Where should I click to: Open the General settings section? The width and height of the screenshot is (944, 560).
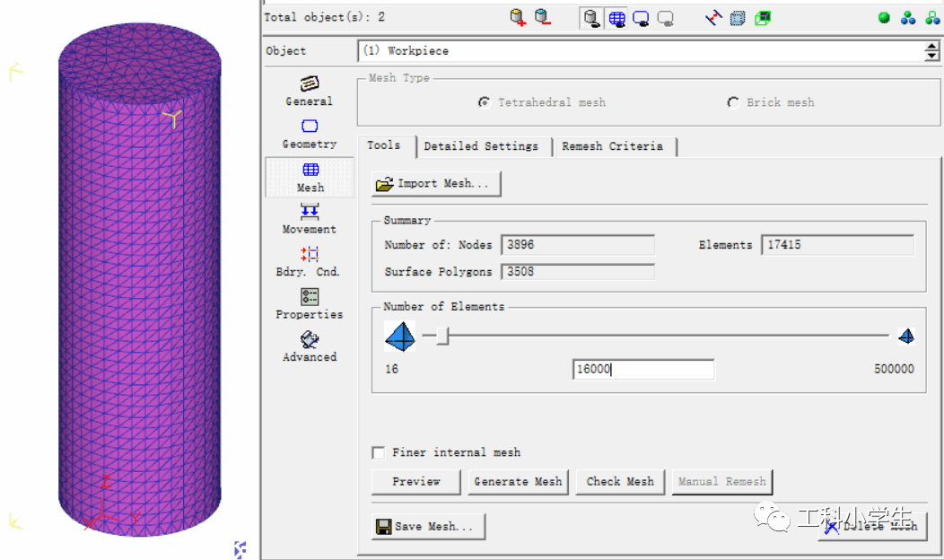coord(309,91)
